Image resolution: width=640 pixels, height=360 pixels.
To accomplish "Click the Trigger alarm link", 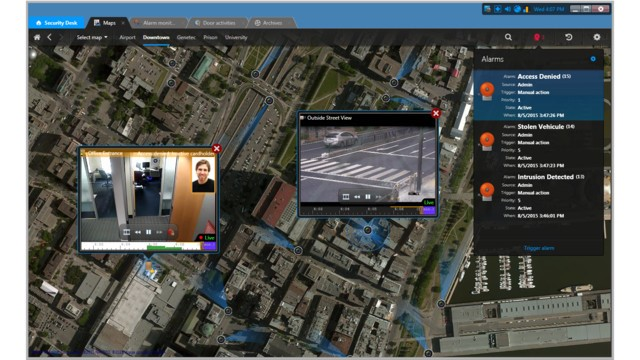I will coord(539,248).
